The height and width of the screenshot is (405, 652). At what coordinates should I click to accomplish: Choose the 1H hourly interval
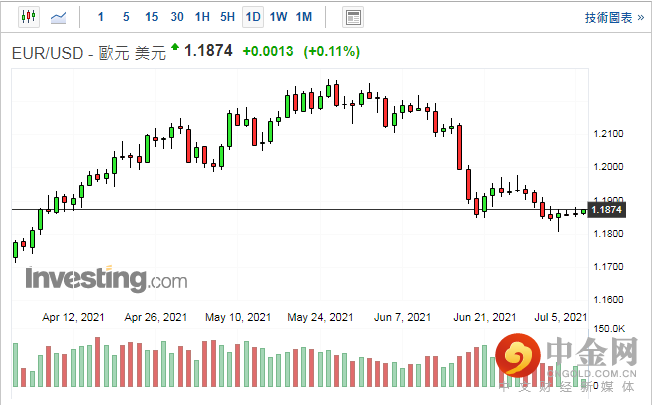pos(202,17)
